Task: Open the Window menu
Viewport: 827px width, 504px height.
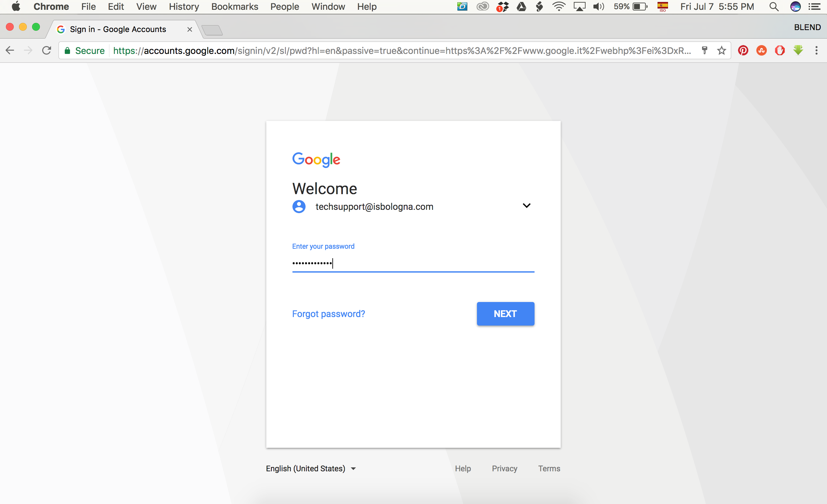Action: click(x=328, y=7)
